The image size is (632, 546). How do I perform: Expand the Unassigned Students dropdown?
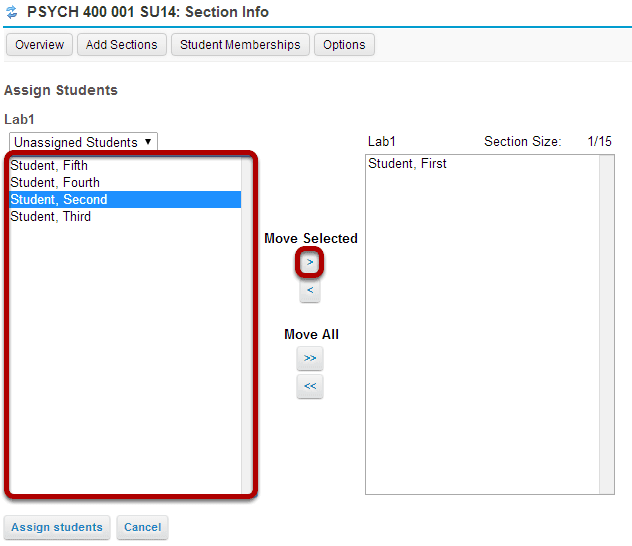point(83,142)
